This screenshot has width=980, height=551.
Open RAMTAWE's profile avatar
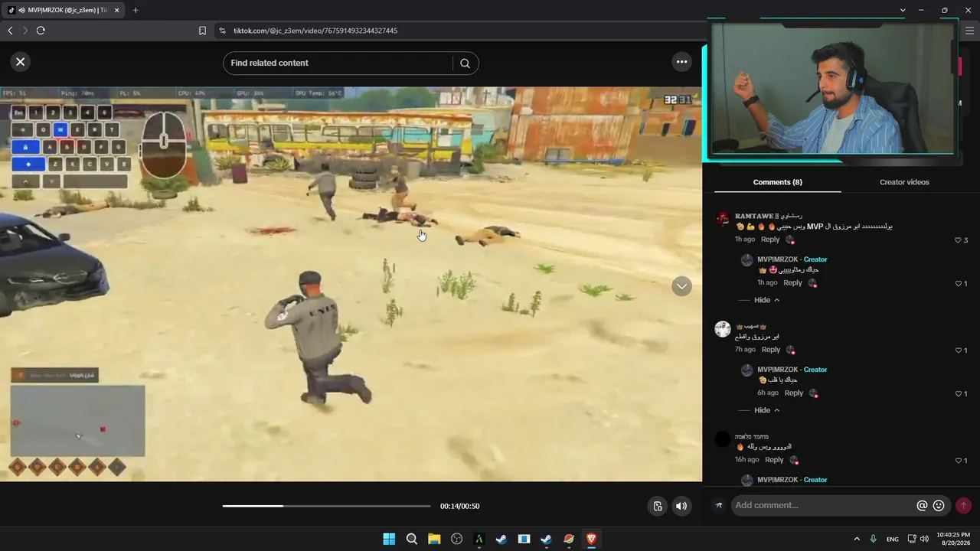pyautogui.click(x=722, y=219)
